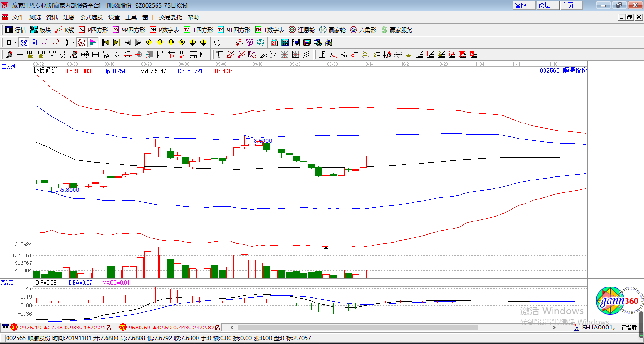Open the 9T四方形 tool
644x344 pixels.
point(234,30)
